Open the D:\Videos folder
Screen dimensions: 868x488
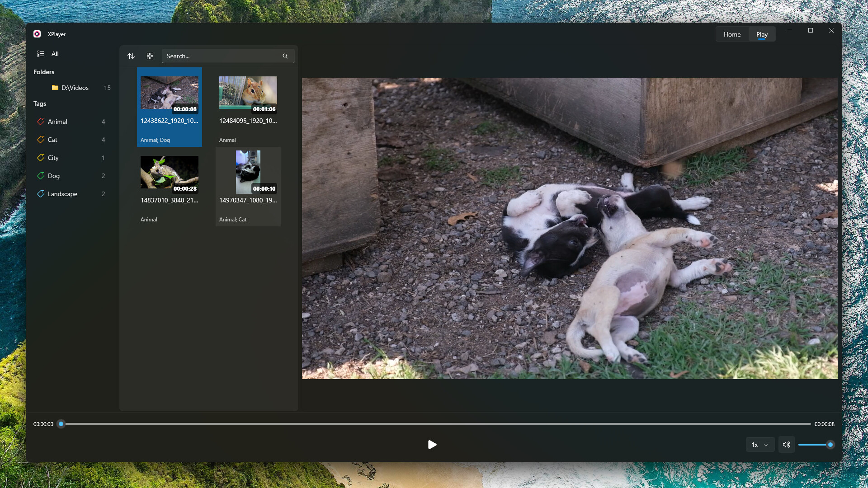pyautogui.click(x=75, y=88)
